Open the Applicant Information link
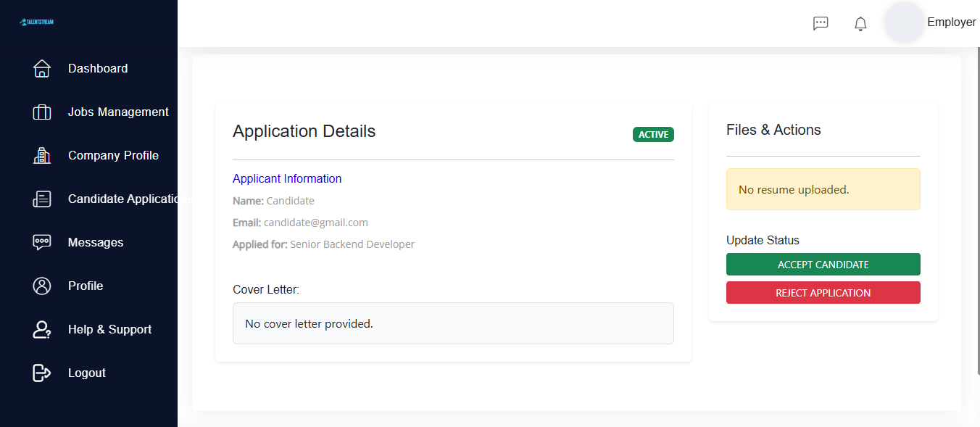 (286, 178)
